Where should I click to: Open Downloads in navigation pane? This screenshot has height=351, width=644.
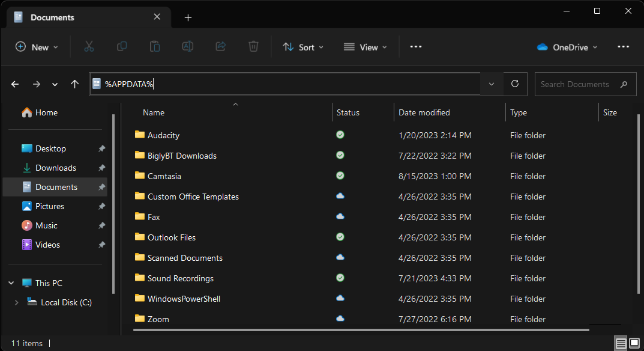(55, 168)
